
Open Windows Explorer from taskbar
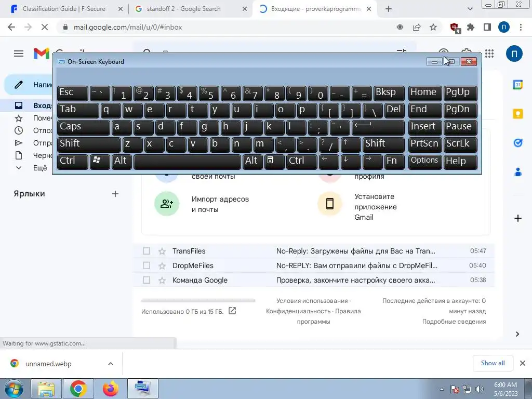point(46,389)
